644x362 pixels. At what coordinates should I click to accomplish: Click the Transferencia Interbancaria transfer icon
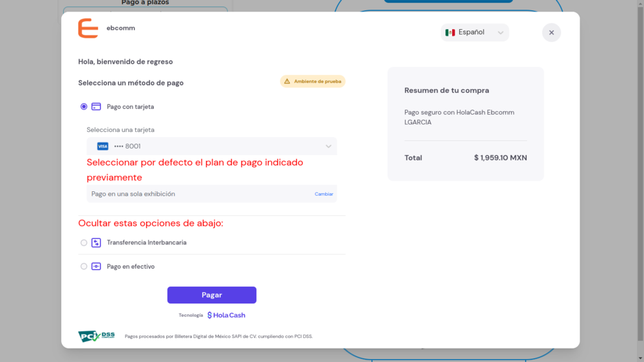point(96,243)
